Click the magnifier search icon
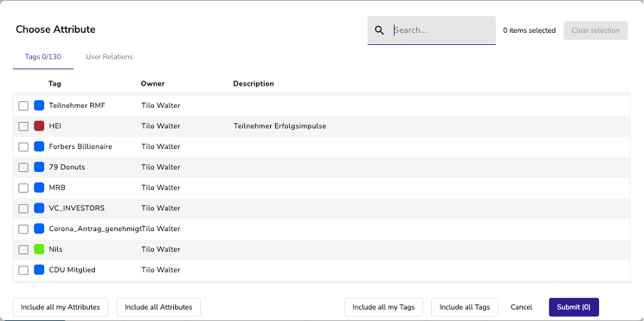This screenshot has width=644, height=321. coord(380,31)
